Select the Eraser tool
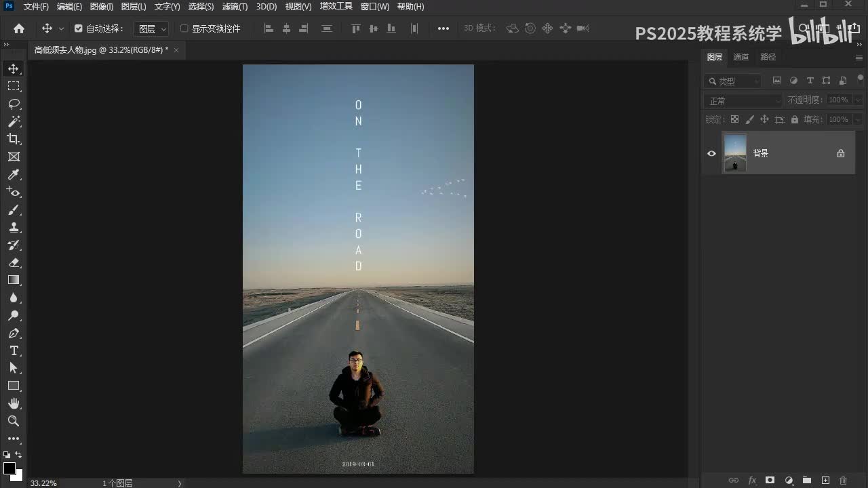Image resolution: width=868 pixels, height=488 pixels. (14, 263)
